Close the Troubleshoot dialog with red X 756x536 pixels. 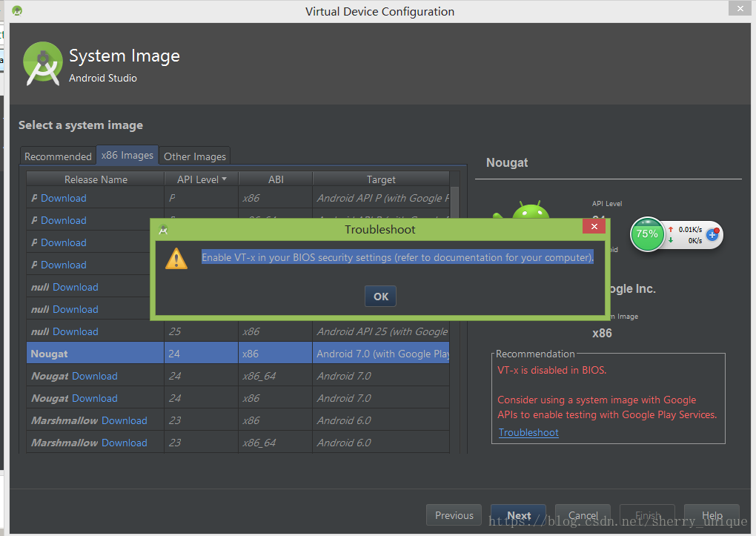594,226
